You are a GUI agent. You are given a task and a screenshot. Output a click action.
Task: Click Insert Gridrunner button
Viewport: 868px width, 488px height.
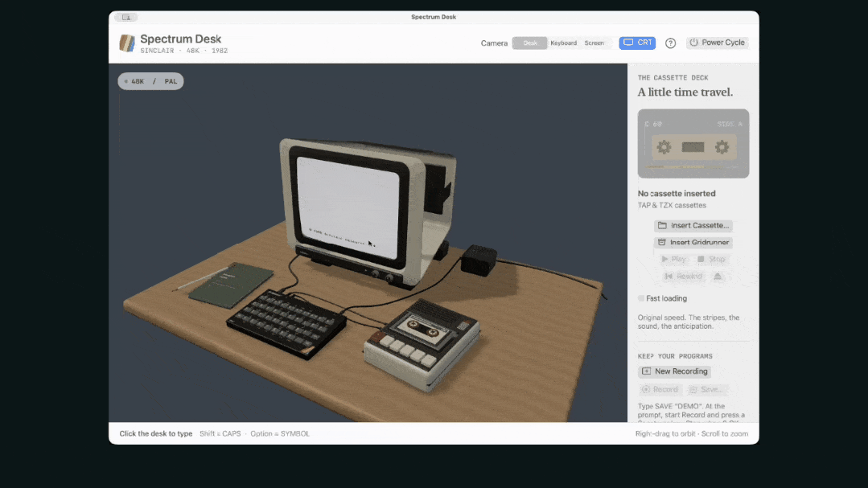coord(693,242)
